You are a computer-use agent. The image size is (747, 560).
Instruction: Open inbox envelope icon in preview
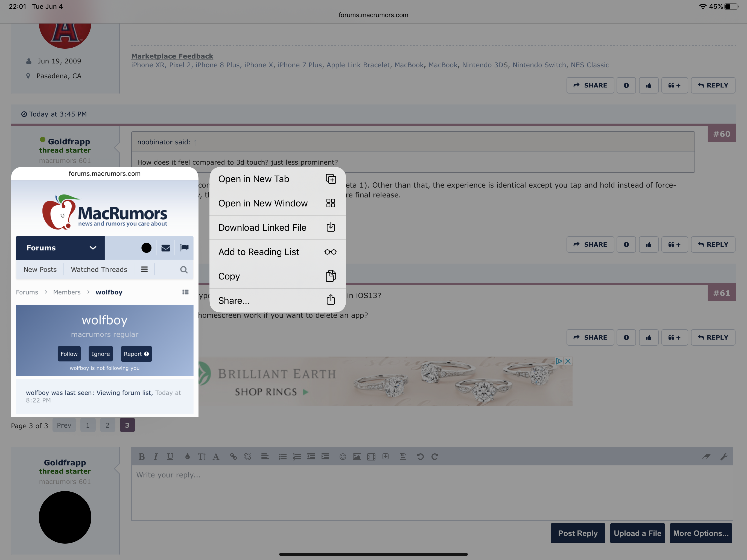[x=165, y=248]
